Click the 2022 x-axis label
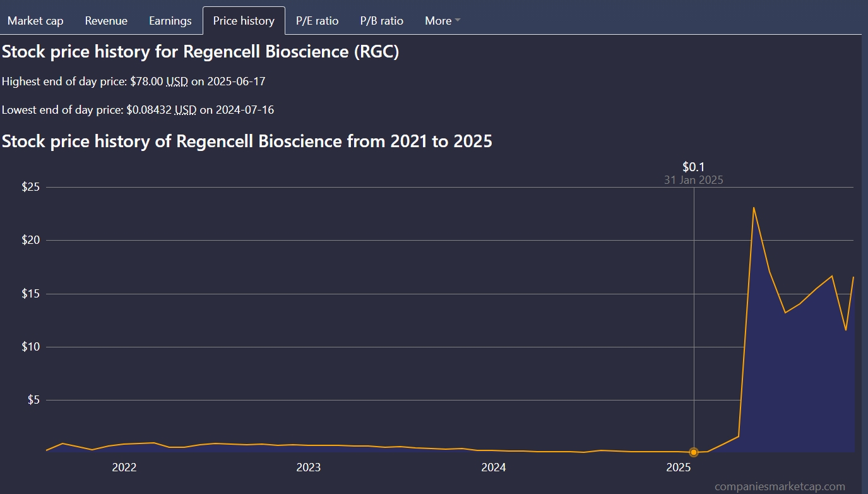Image resolution: width=868 pixels, height=494 pixels. 124,467
